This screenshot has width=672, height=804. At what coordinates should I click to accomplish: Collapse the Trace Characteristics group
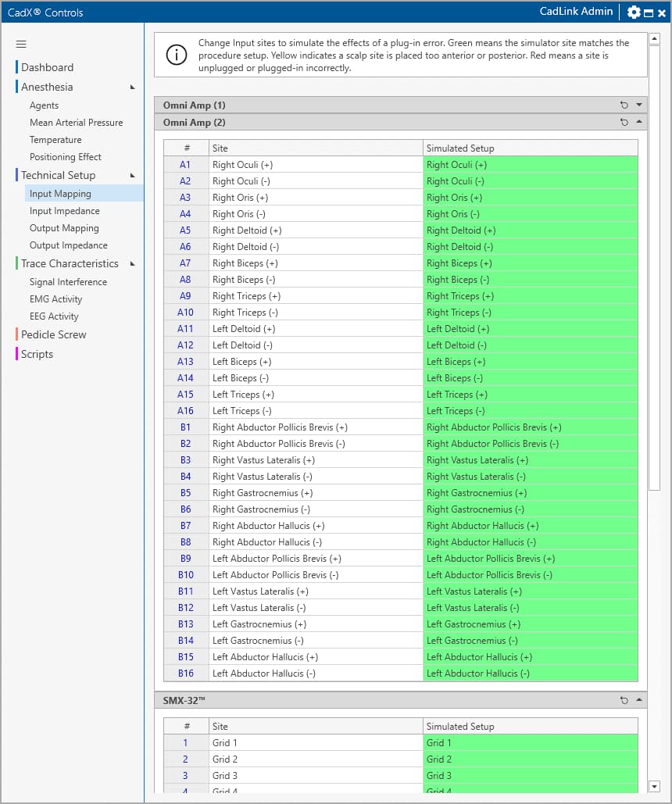pos(132,263)
